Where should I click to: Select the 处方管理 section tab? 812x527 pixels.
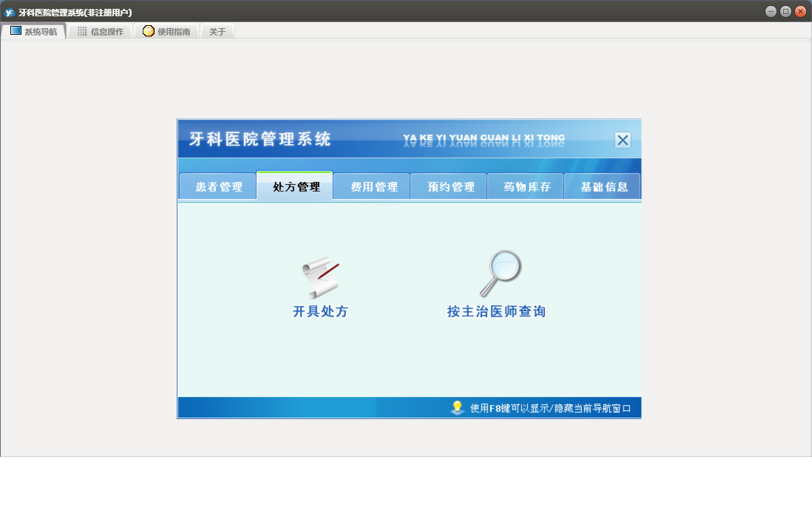pyautogui.click(x=296, y=187)
